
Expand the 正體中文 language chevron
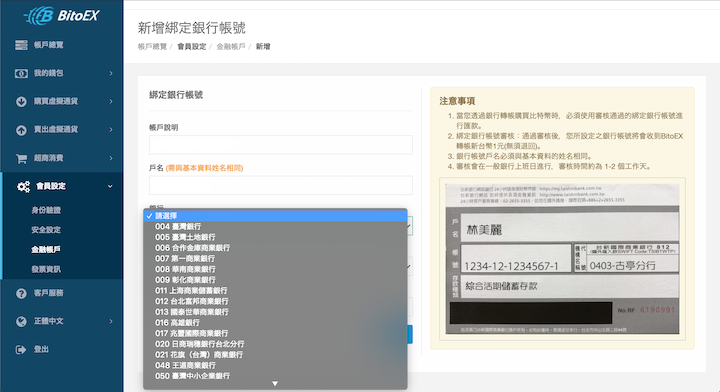tap(111, 321)
